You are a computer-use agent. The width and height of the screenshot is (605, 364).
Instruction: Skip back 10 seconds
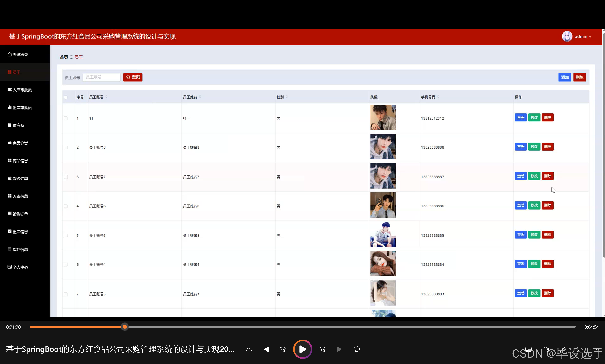(x=283, y=349)
